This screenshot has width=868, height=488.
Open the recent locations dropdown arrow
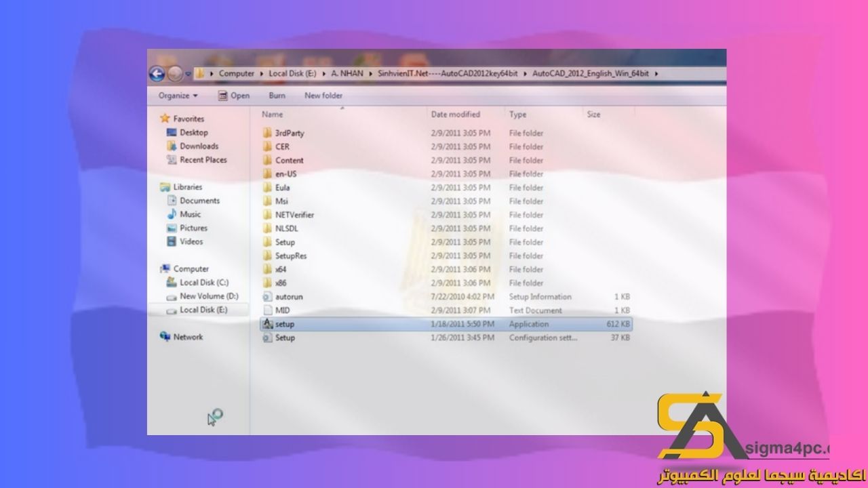pos(188,74)
